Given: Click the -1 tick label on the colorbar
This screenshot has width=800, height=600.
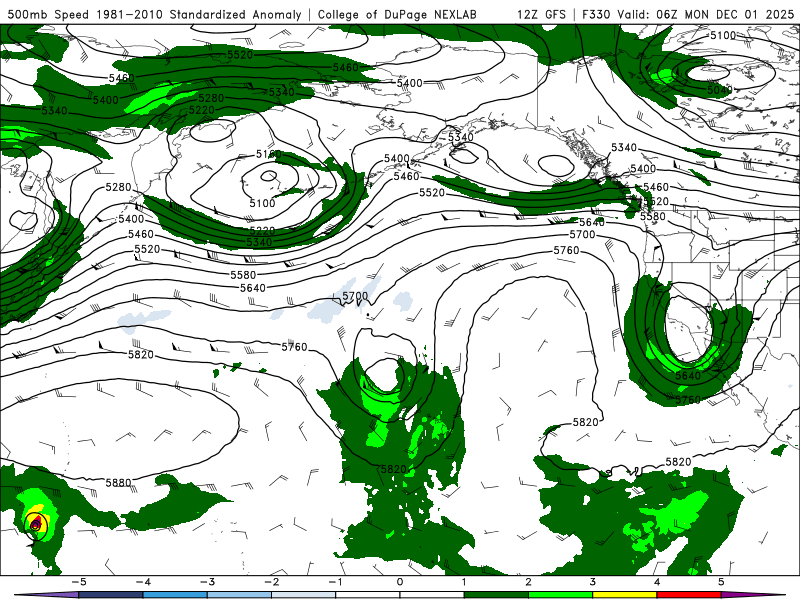Looking at the screenshot, I should pos(336,582).
